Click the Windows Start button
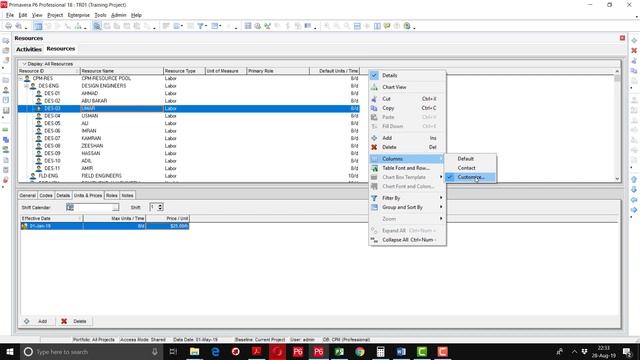Screen dimensions: 640x360 click(9, 351)
